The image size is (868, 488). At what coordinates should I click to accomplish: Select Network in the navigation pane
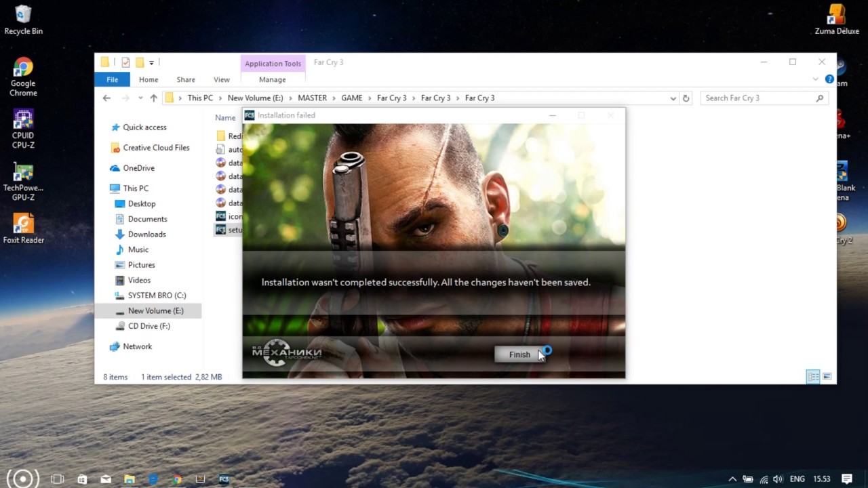tap(137, 346)
